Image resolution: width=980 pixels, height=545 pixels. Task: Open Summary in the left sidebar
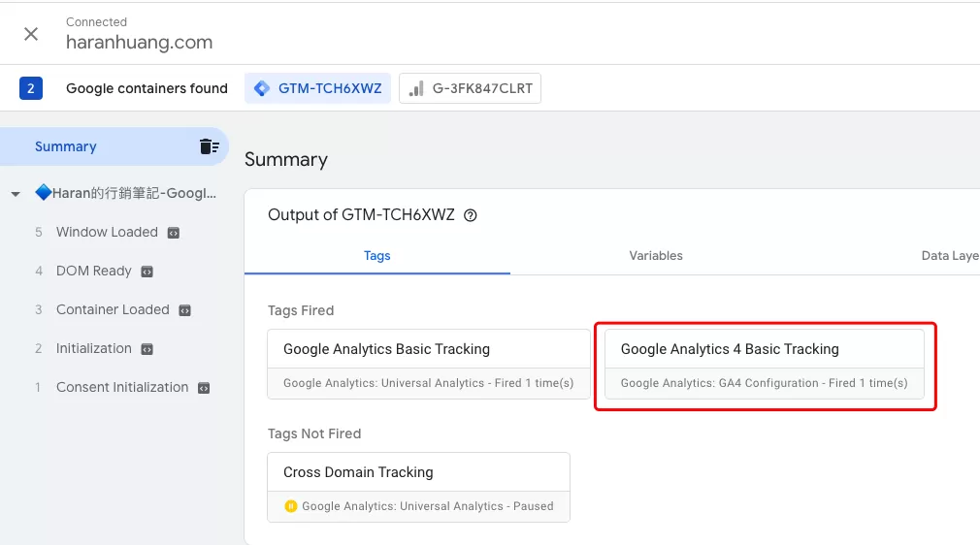coord(114,146)
